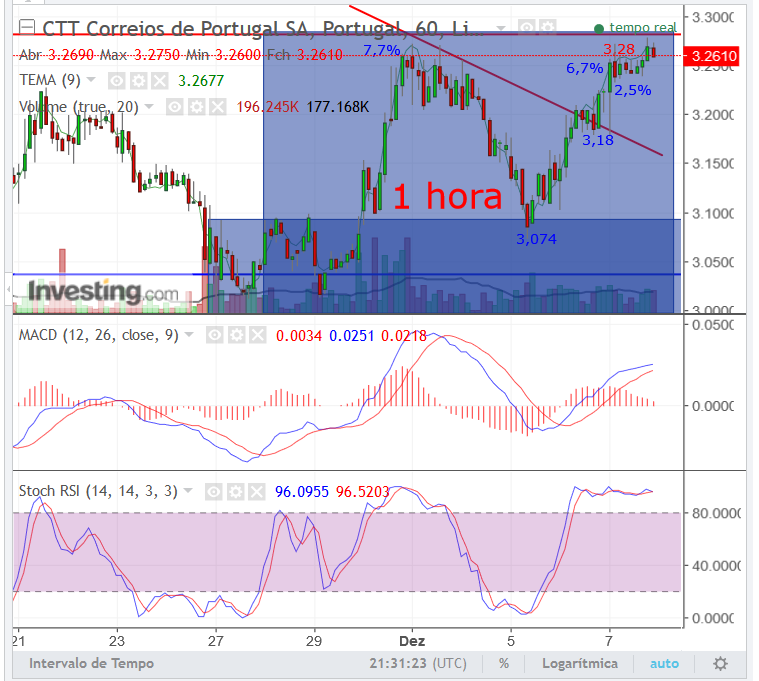This screenshot has height=681, width=759.
Task: Click the red 3.2610 current price label
Action: pyautogui.click(x=711, y=56)
